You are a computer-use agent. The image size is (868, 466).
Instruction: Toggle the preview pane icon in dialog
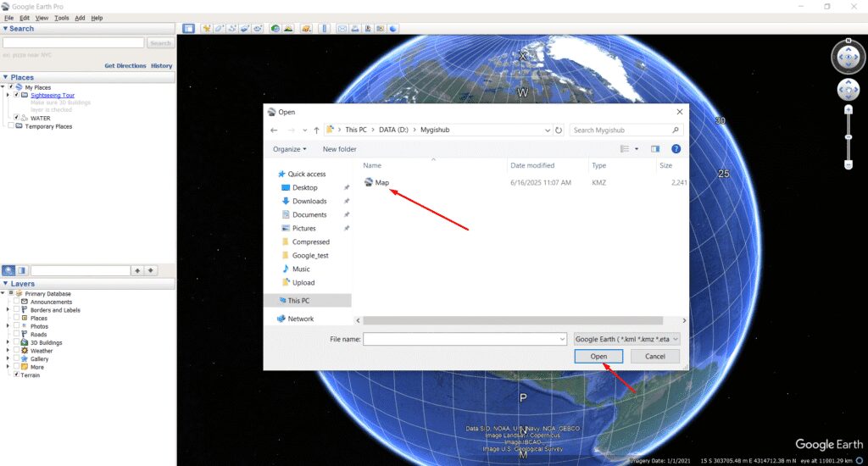tap(655, 149)
